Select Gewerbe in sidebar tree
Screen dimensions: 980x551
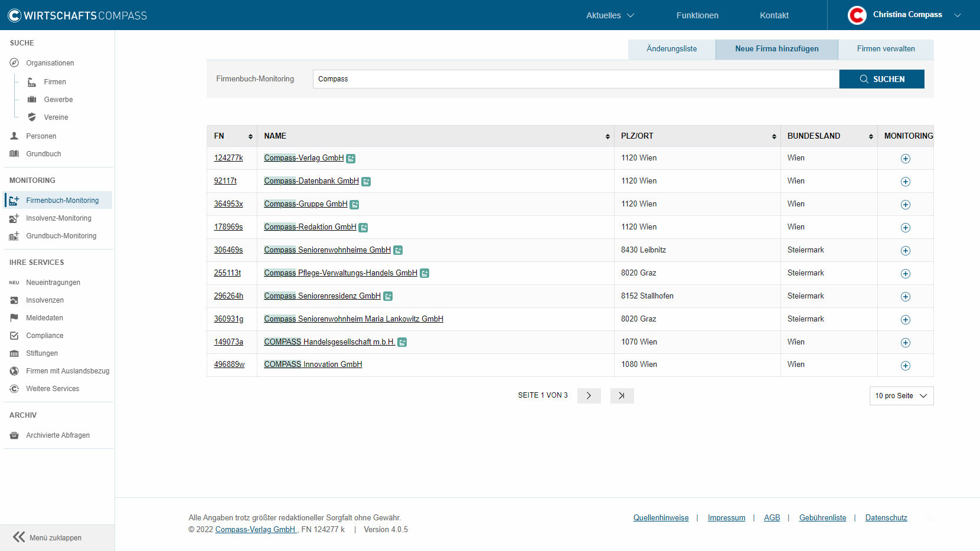coord(58,100)
